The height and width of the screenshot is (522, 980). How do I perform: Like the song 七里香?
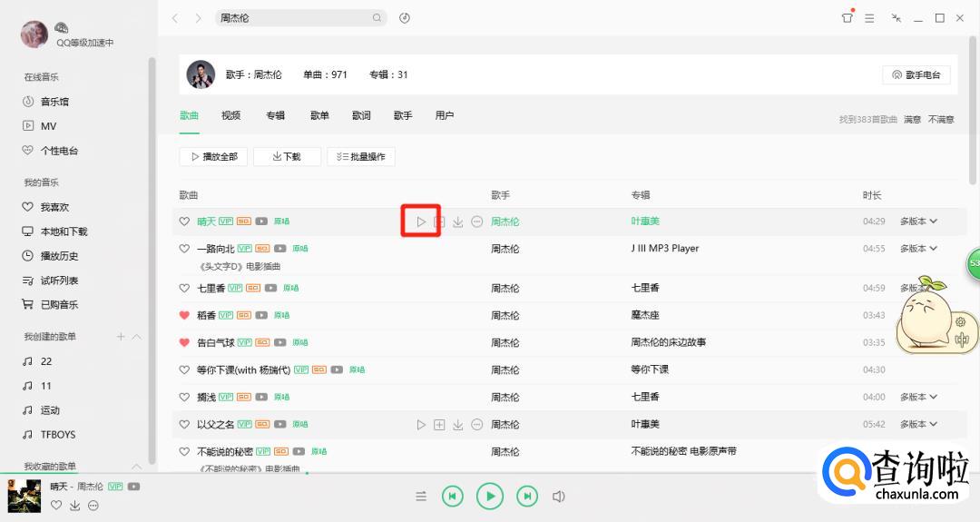pyautogui.click(x=184, y=288)
